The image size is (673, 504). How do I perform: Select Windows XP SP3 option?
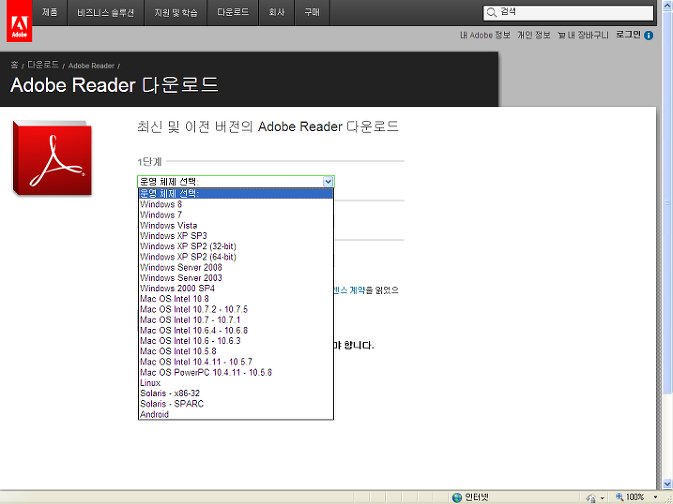point(236,236)
